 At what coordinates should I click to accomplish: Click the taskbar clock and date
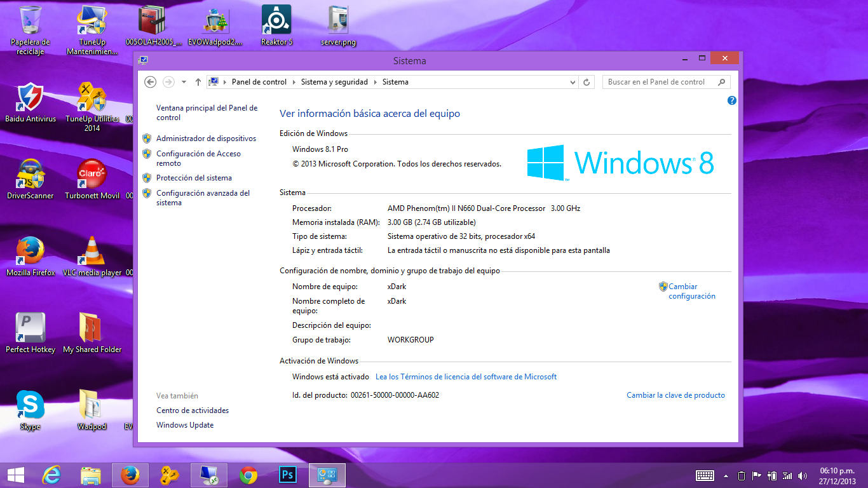[x=837, y=475]
